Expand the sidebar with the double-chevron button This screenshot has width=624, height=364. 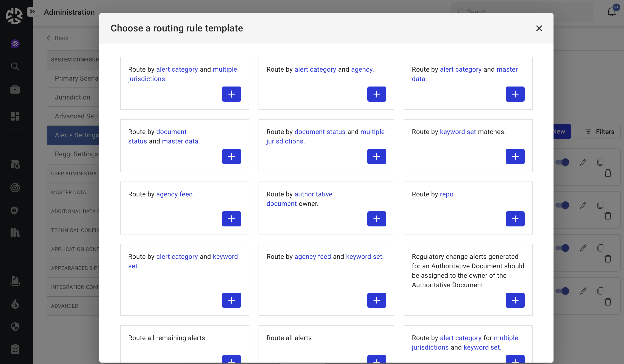pos(32,12)
